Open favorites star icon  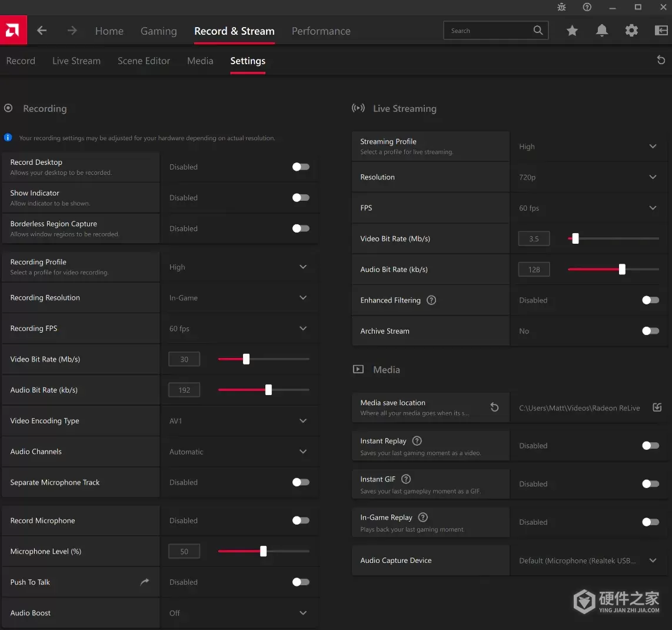[x=572, y=31]
